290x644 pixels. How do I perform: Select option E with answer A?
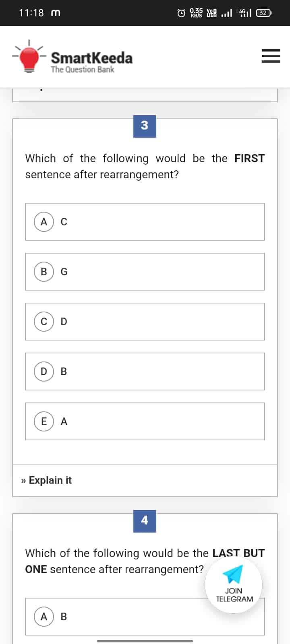tap(145, 421)
